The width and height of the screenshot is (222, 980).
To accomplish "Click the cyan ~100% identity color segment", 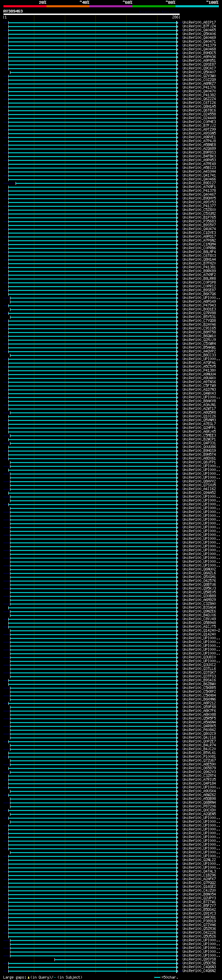I will [197, 6].
